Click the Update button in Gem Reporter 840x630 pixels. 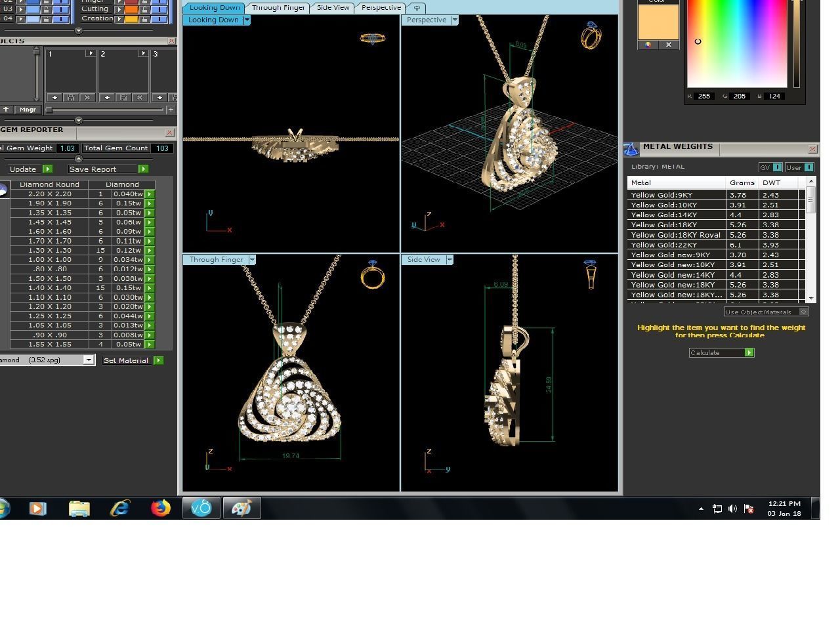[x=24, y=169]
